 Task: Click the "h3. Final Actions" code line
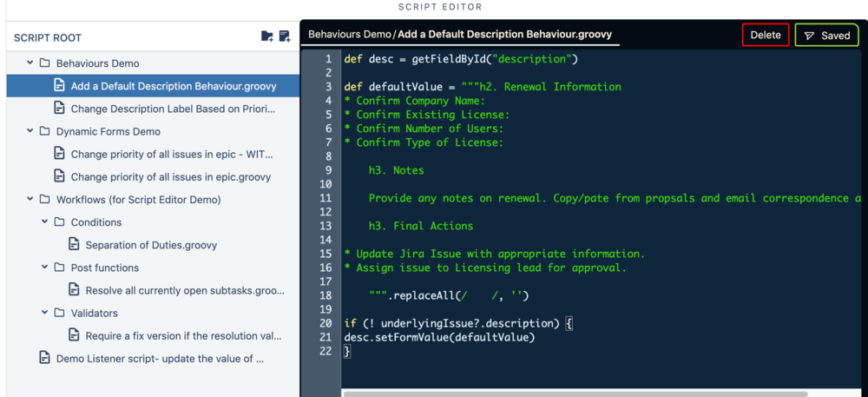[x=421, y=226]
